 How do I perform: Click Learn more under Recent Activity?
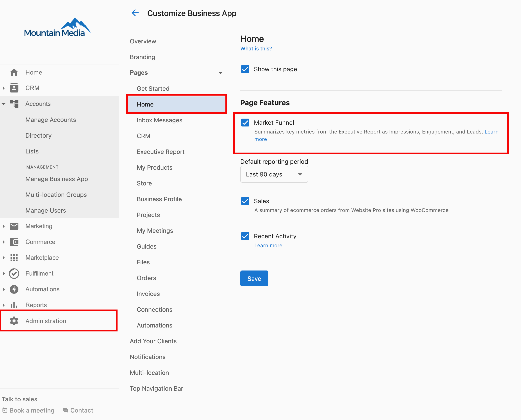268,245
